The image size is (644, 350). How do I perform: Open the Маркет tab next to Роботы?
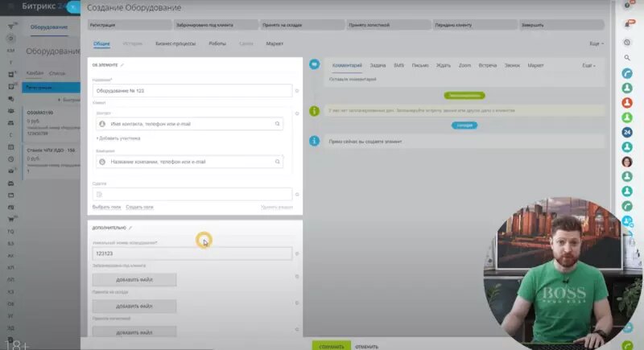[275, 43]
